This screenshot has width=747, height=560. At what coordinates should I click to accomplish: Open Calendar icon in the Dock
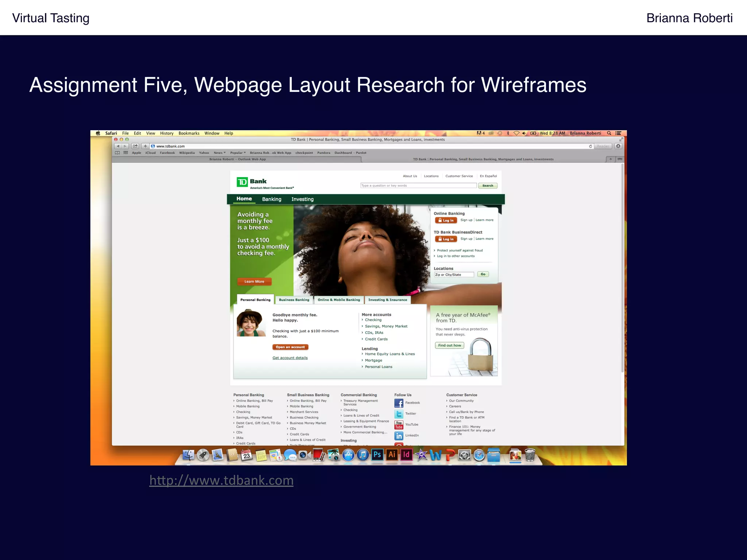click(247, 455)
